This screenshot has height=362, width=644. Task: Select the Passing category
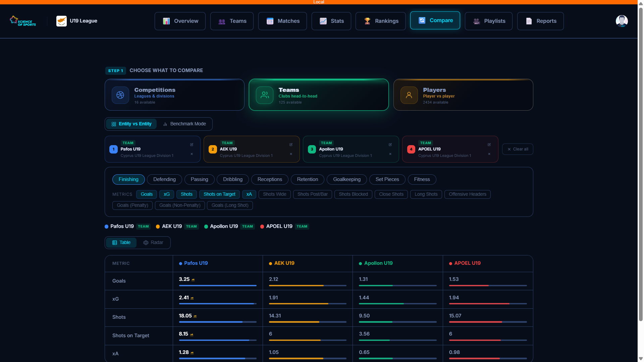click(x=199, y=180)
